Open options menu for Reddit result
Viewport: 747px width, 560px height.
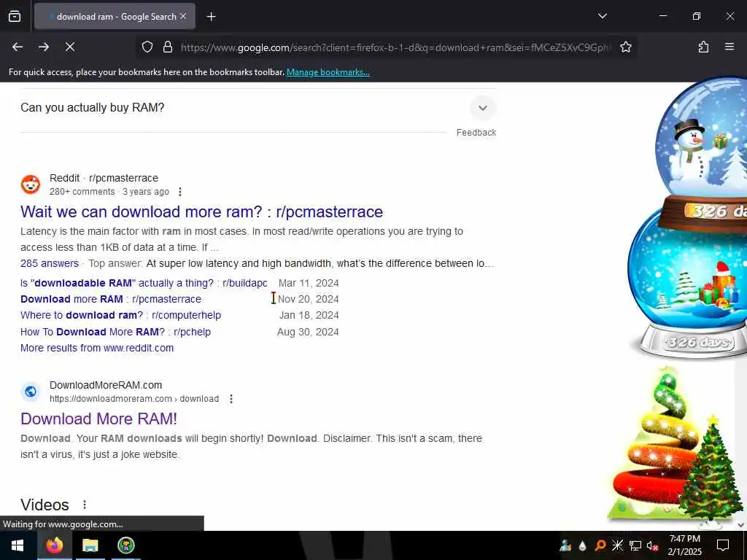tap(180, 192)
